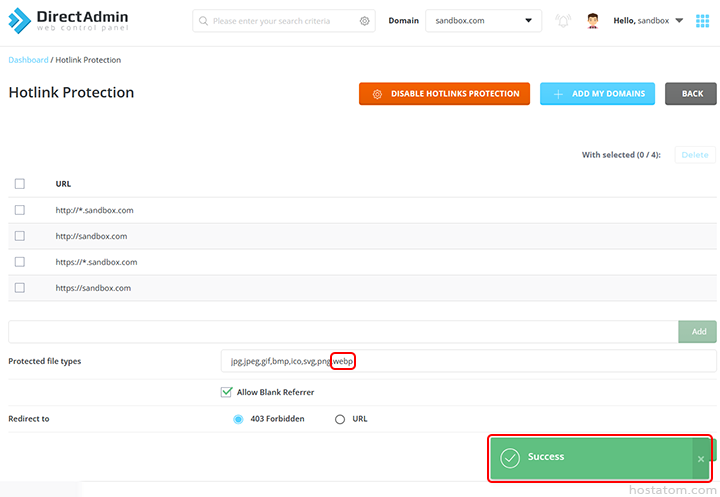The height and width of the screenshot is (497, 720).
Task: Expand the Domain sandbox.com dropdown
Action: pos(483,21)
